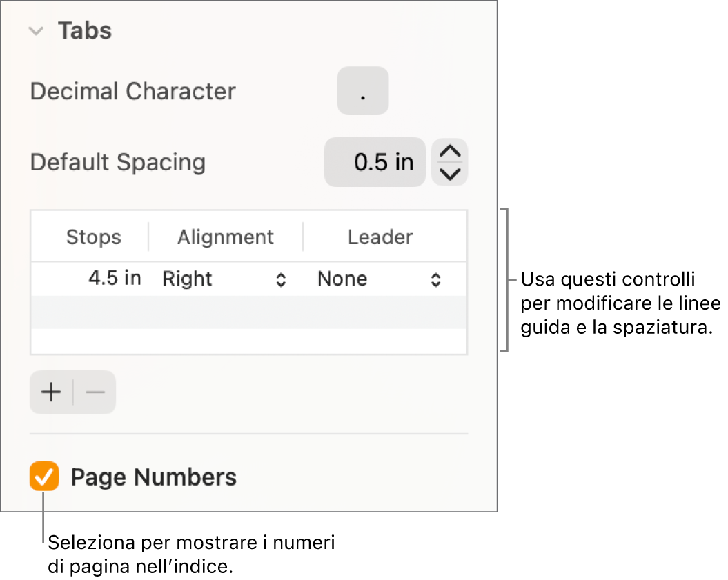
Task: Click the Alignment column header
Action: (226, 237)
